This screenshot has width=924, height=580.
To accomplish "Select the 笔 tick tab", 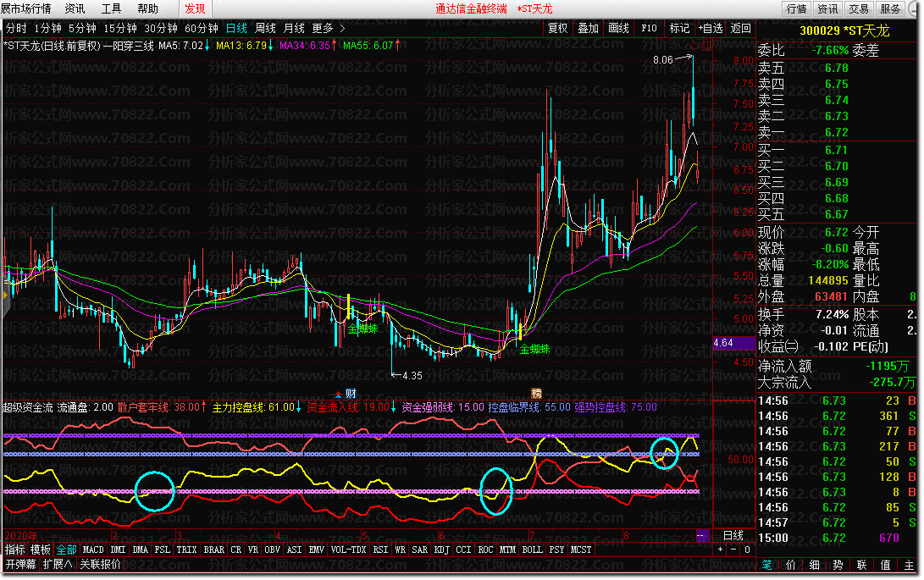I will tap(766, 565).
